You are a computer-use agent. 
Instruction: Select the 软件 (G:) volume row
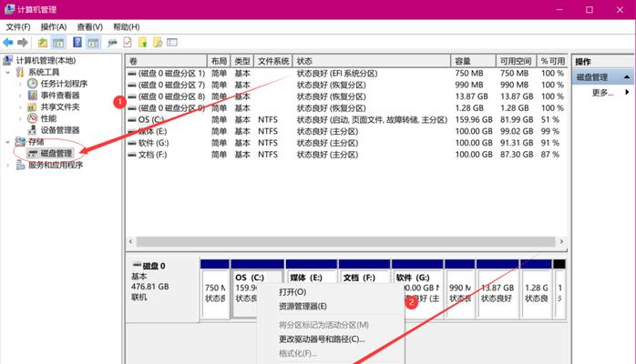pyautogui.click(x=345, y=143)
